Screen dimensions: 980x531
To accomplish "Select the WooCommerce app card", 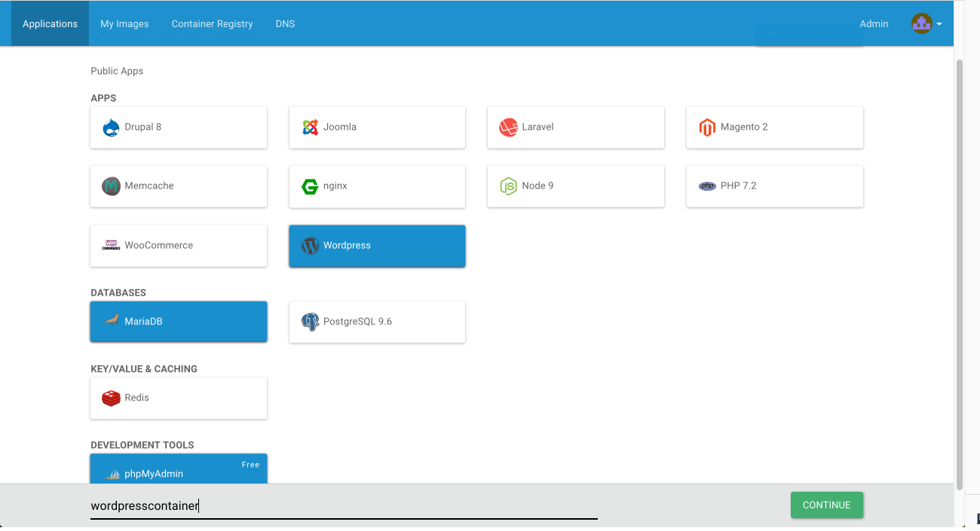I will (179, 246).
